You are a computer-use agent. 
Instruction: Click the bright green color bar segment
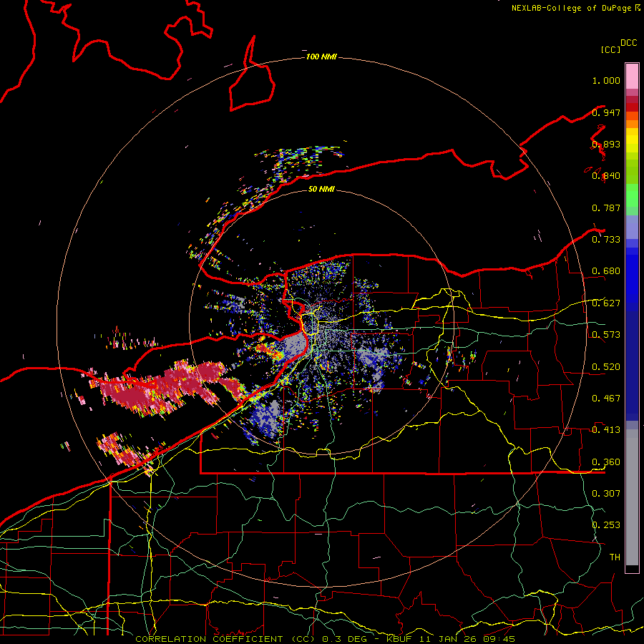point(632,195)
